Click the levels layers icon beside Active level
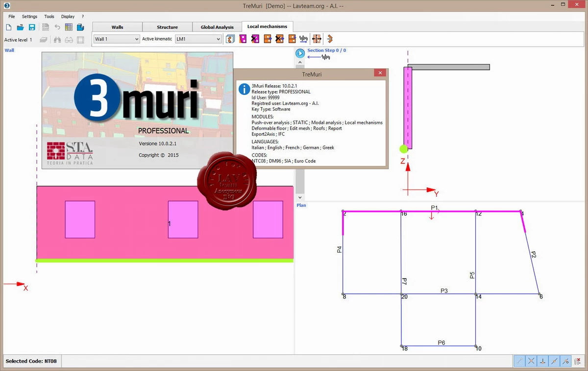 [x=44, y=40]
